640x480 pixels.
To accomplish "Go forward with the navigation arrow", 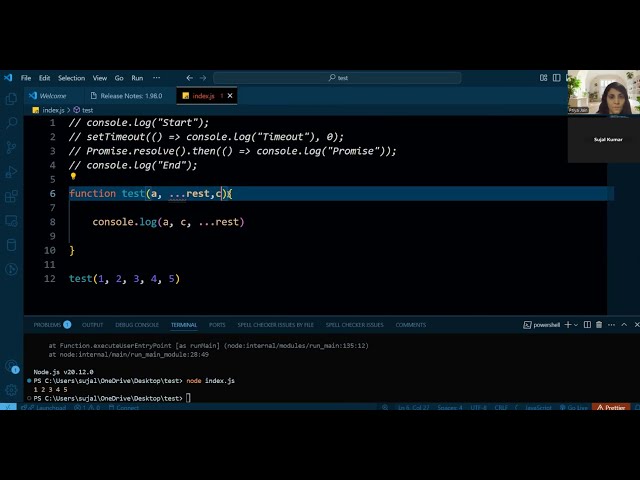I will 203,78.
